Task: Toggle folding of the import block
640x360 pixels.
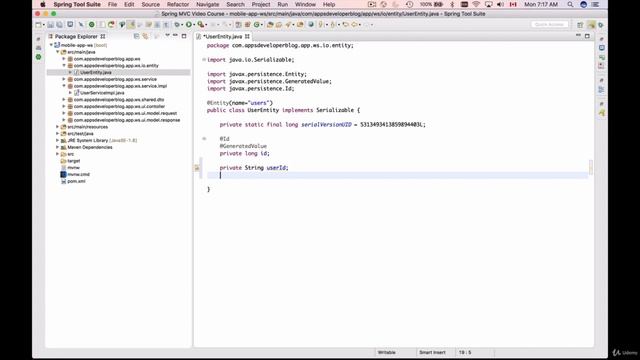Action: coord(204,60)
